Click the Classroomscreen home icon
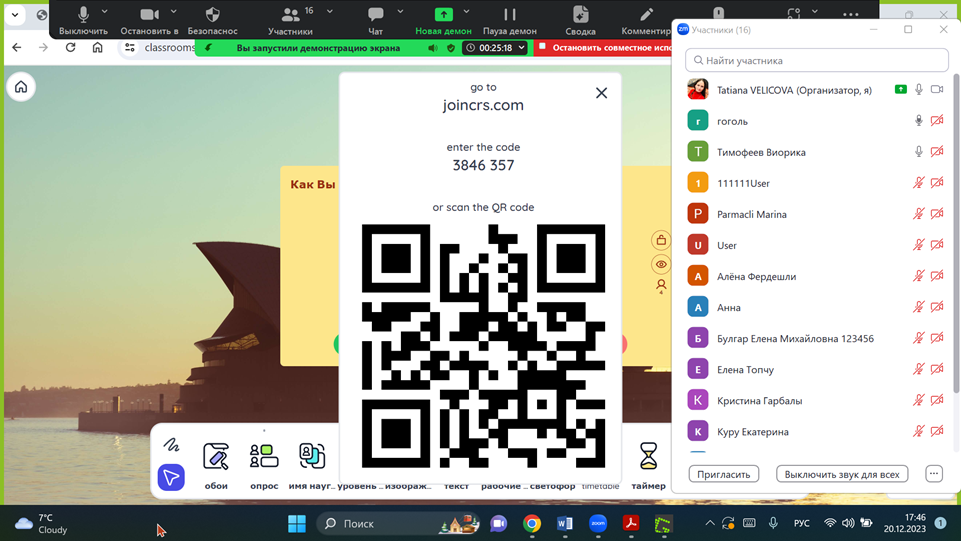Viewport: 961px width, 541px height. pos(21,87)
